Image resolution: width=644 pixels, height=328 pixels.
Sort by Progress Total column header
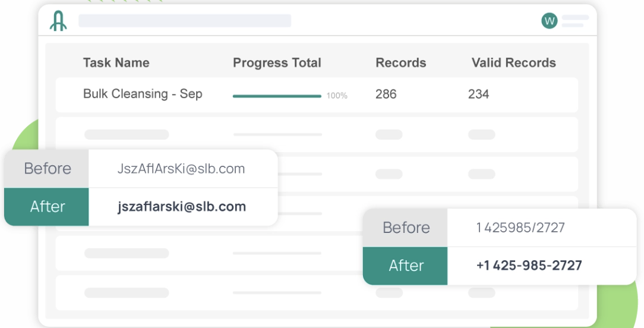[277, 63]
